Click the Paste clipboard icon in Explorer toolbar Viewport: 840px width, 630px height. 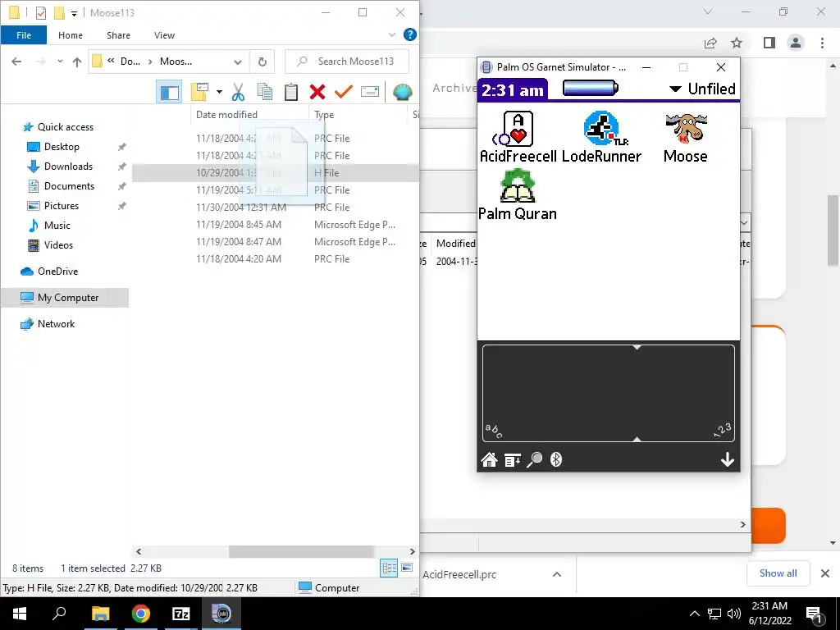[291, 92]
